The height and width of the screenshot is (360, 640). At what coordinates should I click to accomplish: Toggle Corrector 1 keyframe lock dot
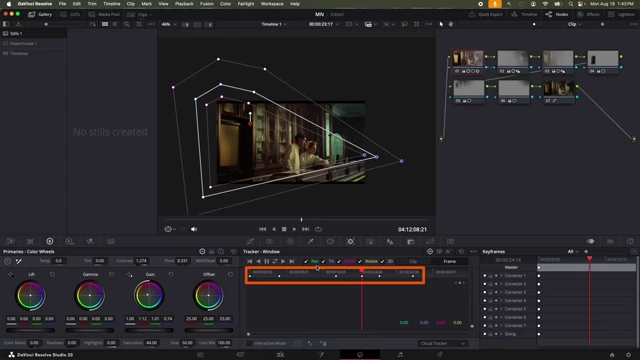pyautogui.click(x=485, y=276)
